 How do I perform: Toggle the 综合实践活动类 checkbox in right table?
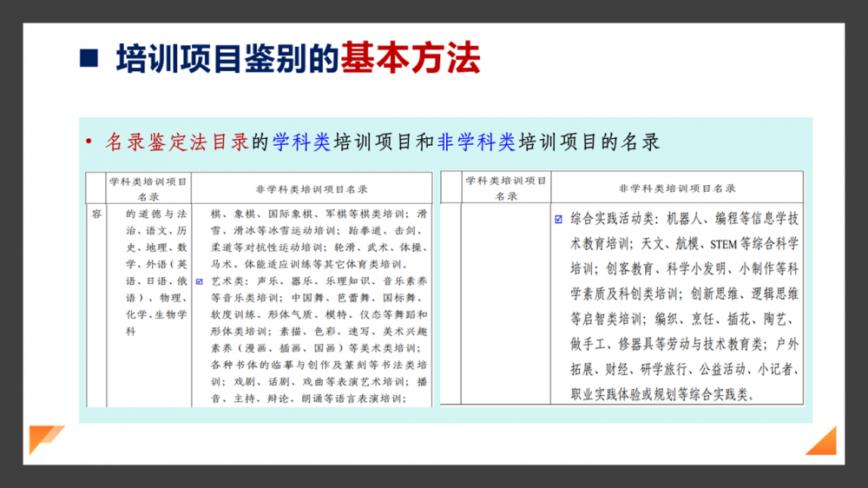[x=558, y=220]
